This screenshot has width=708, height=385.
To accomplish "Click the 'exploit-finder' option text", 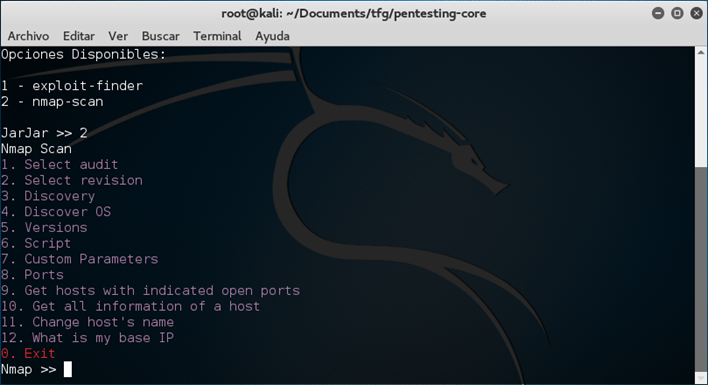I will coord(87,85).
